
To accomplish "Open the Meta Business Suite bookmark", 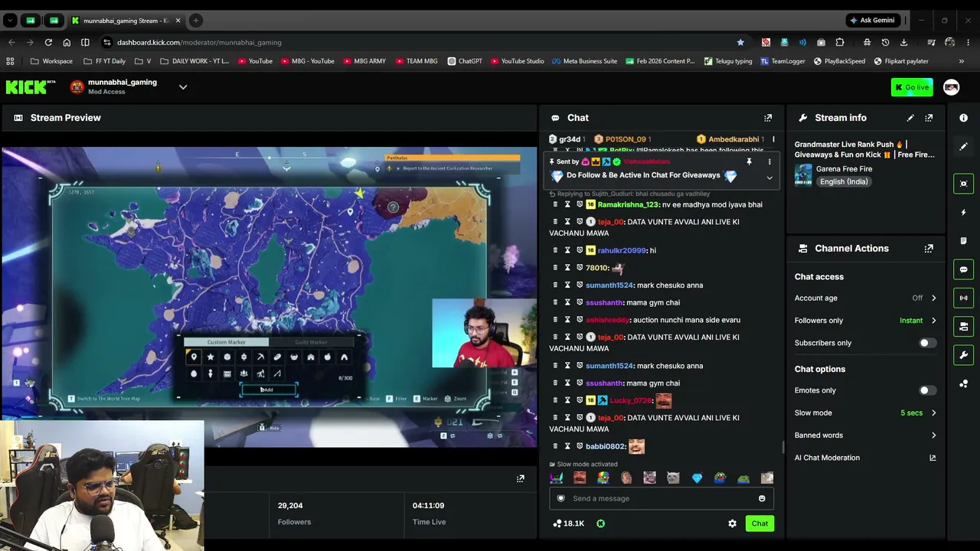I will click(584, 61).
